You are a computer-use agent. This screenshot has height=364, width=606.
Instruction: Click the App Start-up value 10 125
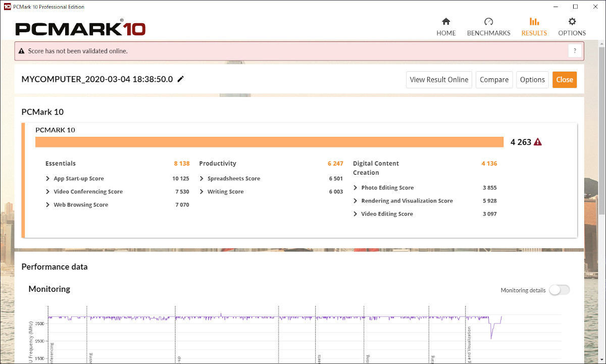181,179
